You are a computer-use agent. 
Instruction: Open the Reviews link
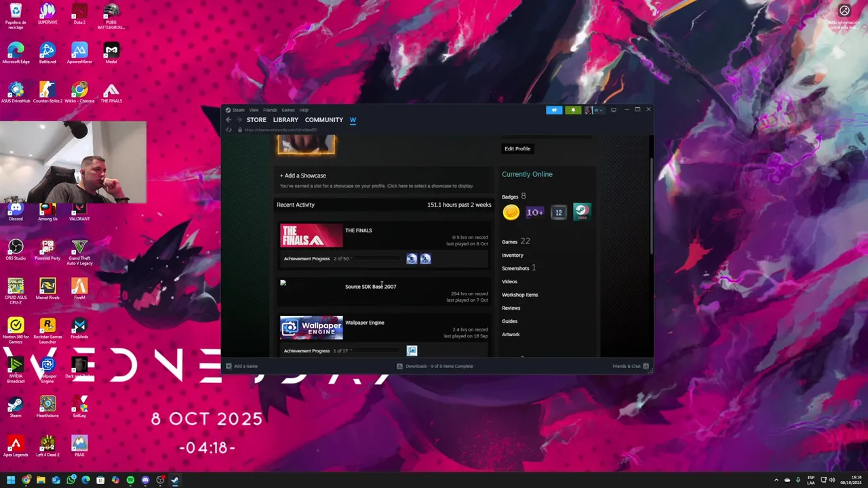(511, 308)
